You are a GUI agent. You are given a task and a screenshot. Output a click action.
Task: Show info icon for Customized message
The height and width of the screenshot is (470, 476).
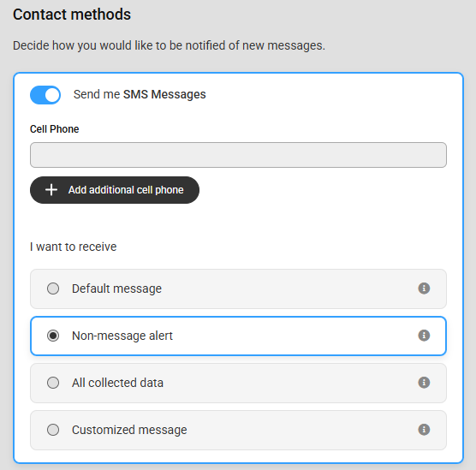pyautogui.click(x=424, y=429)
